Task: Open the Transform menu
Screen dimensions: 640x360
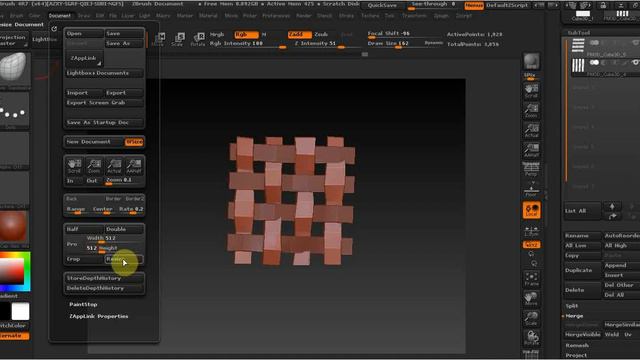Action: point(414,16)
